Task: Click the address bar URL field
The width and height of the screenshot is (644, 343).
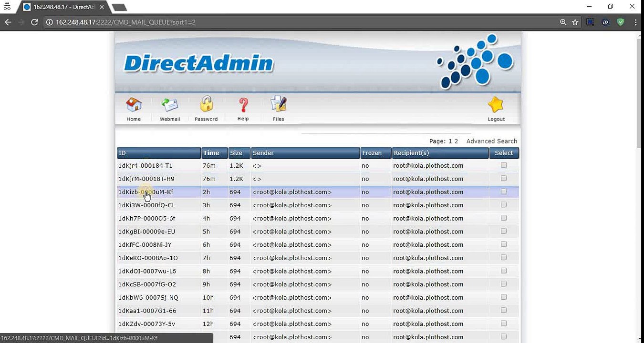Action: click(x=301, y=22)
